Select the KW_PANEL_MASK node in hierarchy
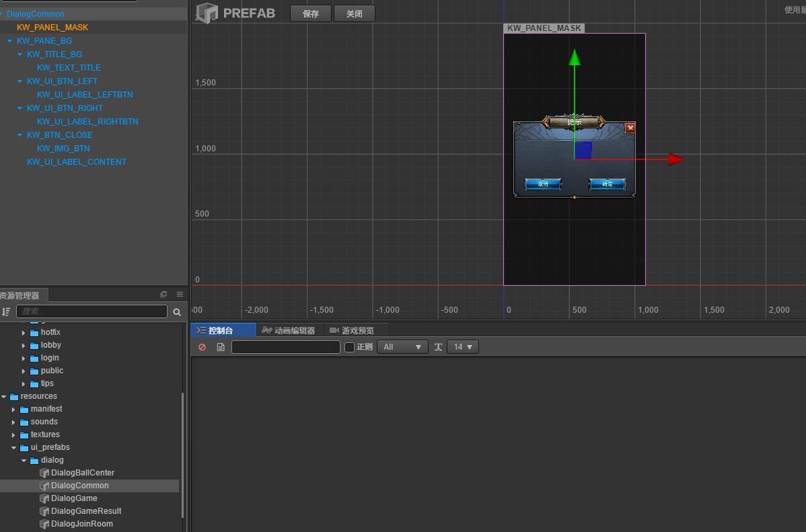The height and width of the screenshot is (532, 806). coord(52,28)
